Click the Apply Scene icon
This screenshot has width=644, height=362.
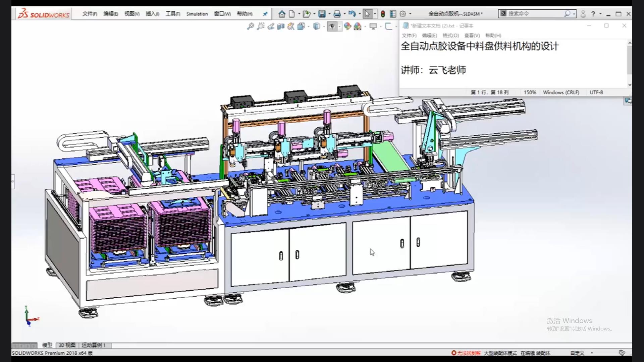tap(358, 26)
